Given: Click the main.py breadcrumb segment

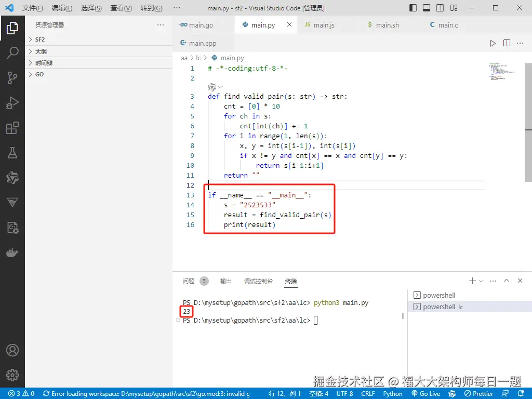Looking at the screenshot, I should 228,58.
